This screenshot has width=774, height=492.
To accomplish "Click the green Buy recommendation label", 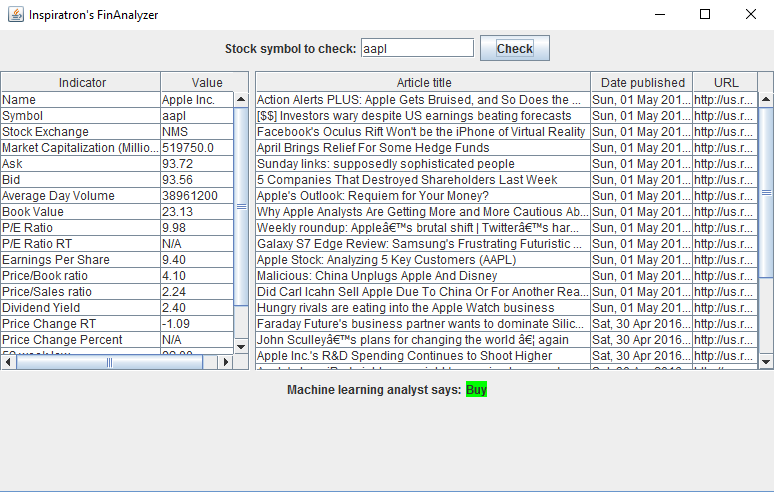I will coord(476,389).
